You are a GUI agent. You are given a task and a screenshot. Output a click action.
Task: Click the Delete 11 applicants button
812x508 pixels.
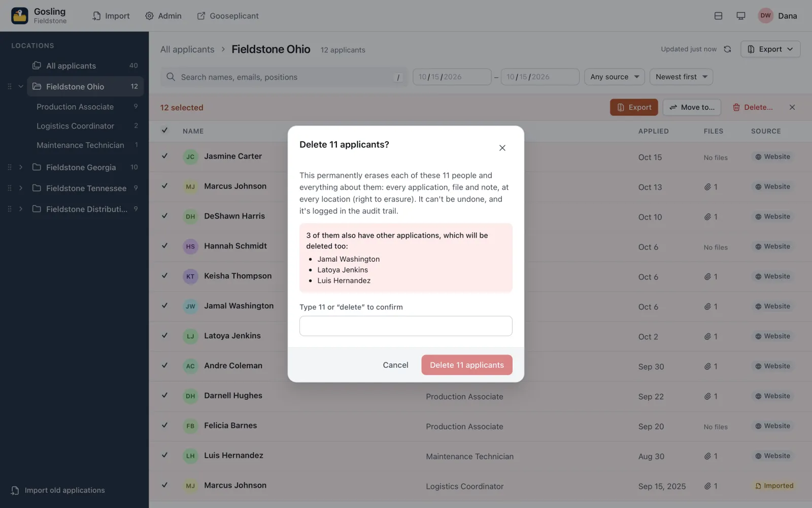click(x=467, y=365)
